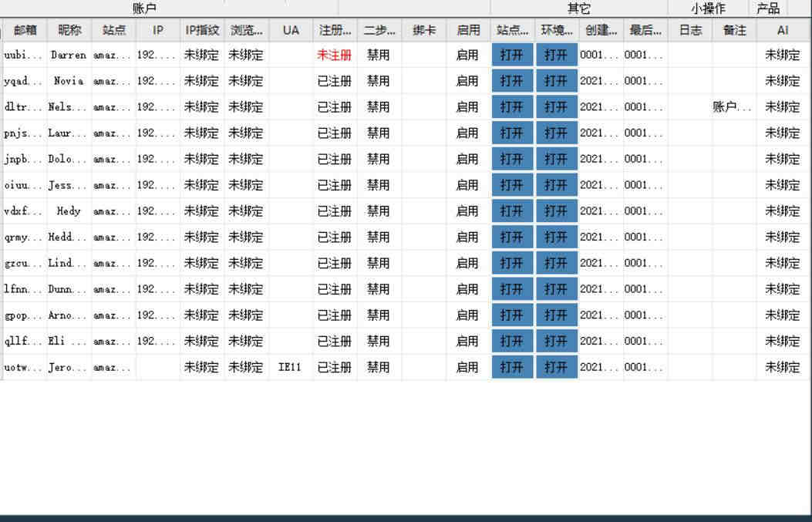Select the dltr... email cell
The height and width of the screenshot is (522, 812).
(x=23, y=107)
